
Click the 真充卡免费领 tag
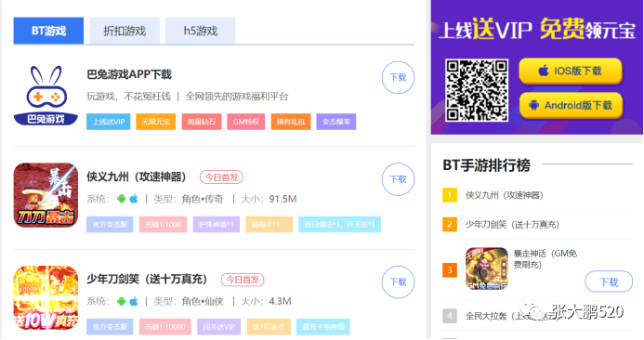coord(323,326)
